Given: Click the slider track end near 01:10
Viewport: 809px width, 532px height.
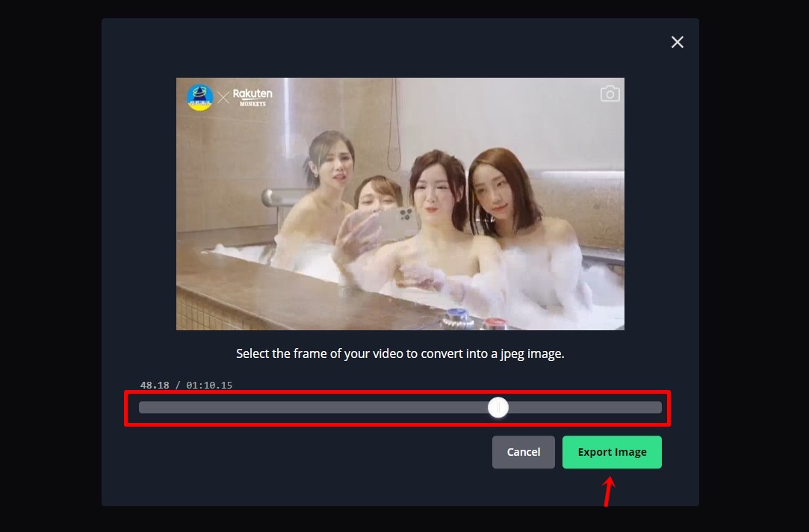Looking at the screenshot, I should tap(658, 408).
